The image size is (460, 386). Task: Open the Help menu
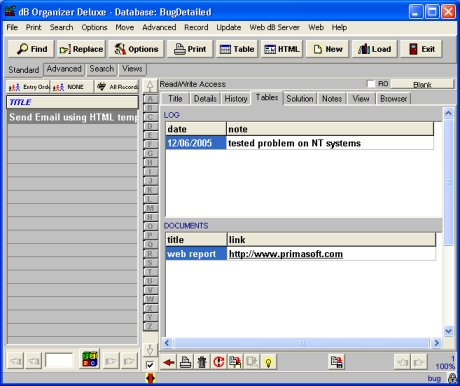point(339,27)
